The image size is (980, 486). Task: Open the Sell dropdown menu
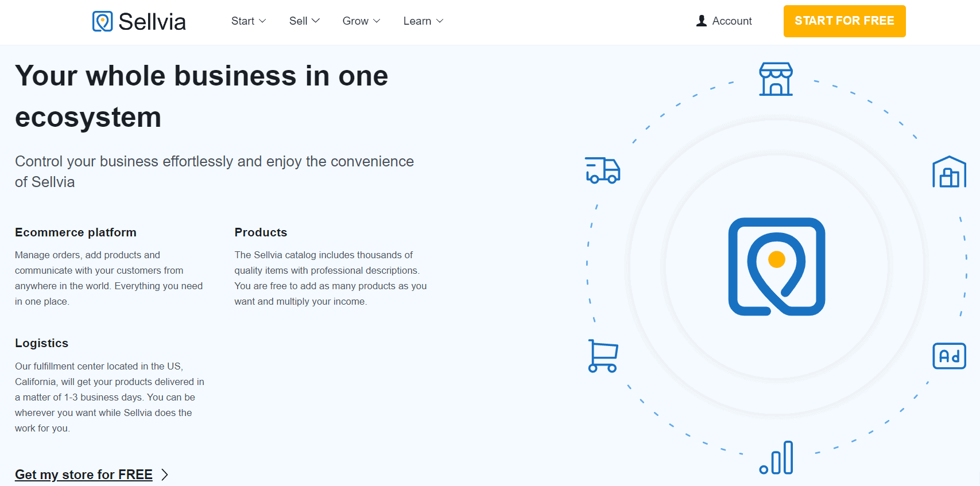click(304, 21)
